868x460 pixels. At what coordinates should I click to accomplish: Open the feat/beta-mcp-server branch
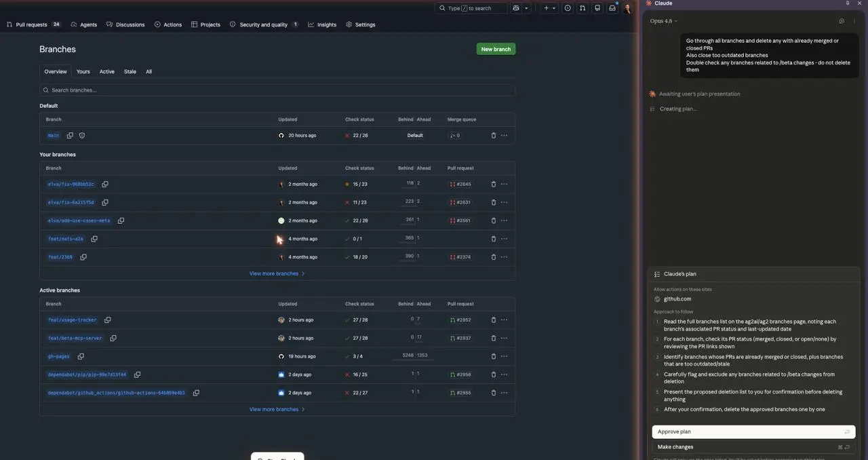[75, 338]
